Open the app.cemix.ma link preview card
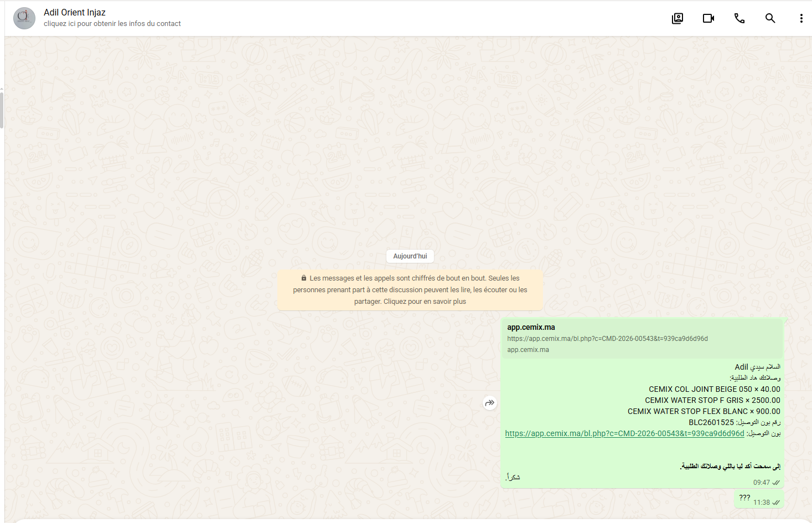Screen dimensions: 812x523 pos(642,338)
